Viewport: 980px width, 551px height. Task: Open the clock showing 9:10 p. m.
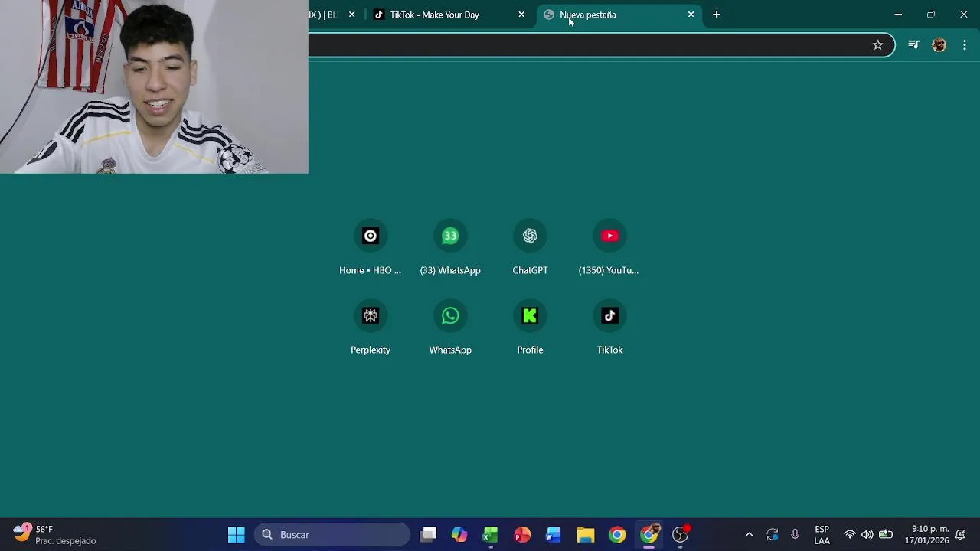(x=926, y=535)
